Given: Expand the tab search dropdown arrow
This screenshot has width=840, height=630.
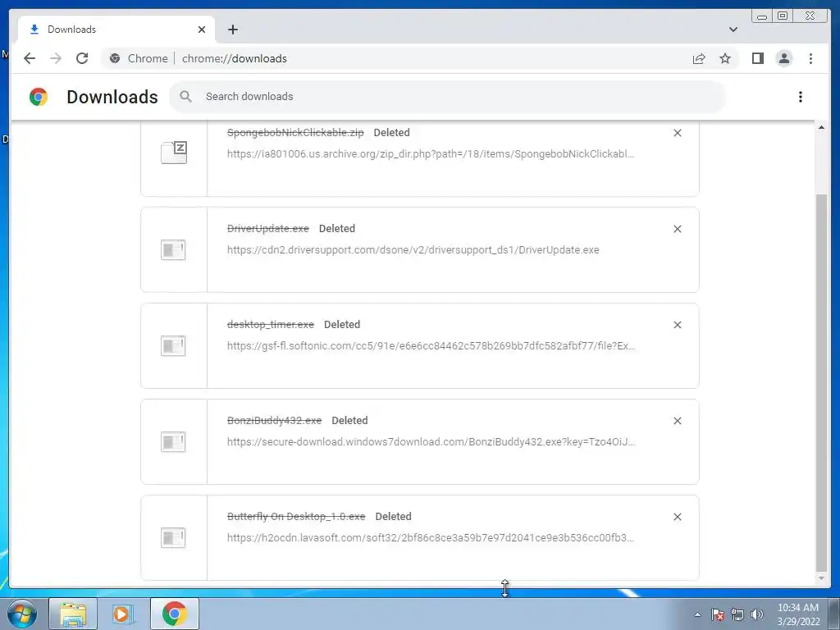Looking at the screenshot, I should [x=733, y=30].
